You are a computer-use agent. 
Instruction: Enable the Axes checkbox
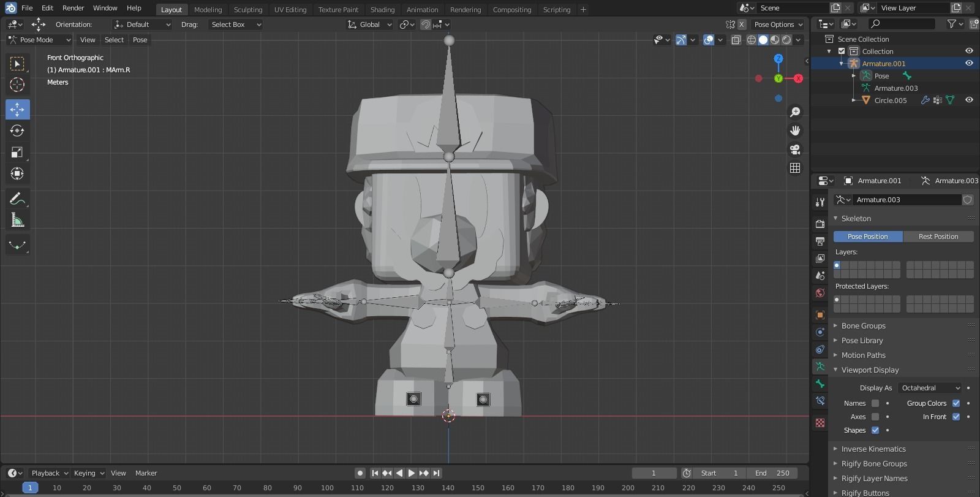[x=875, y=417]
